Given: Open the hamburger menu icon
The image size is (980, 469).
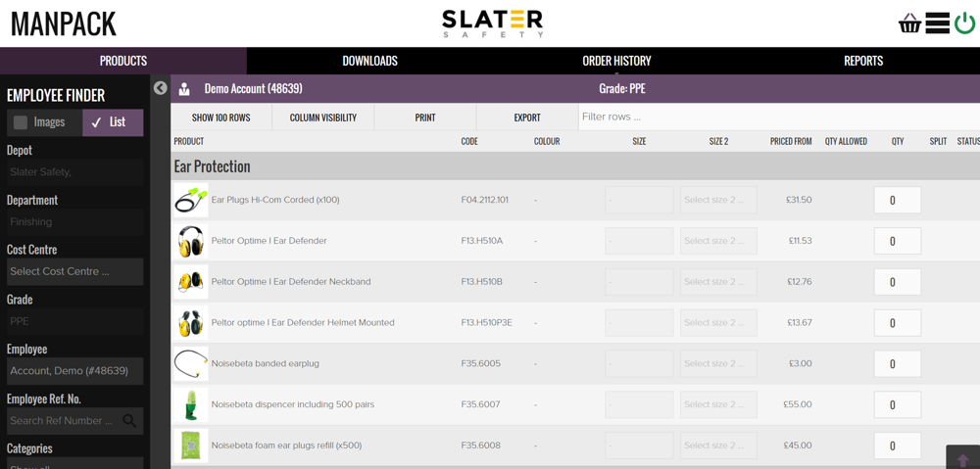Looking at the screenshot, I should click(x=937, y=23).
